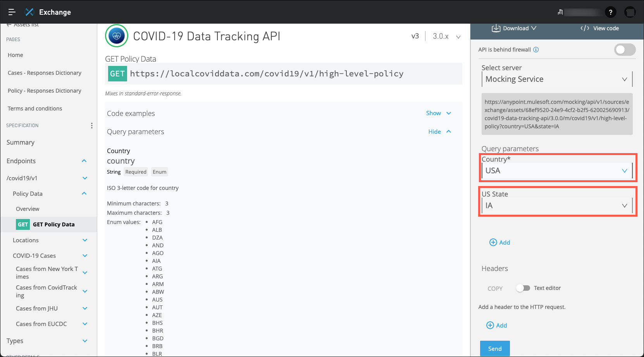Expand the /covid19/v1 chevron
The height and width of the screenshot is (357, 644).
85,178
